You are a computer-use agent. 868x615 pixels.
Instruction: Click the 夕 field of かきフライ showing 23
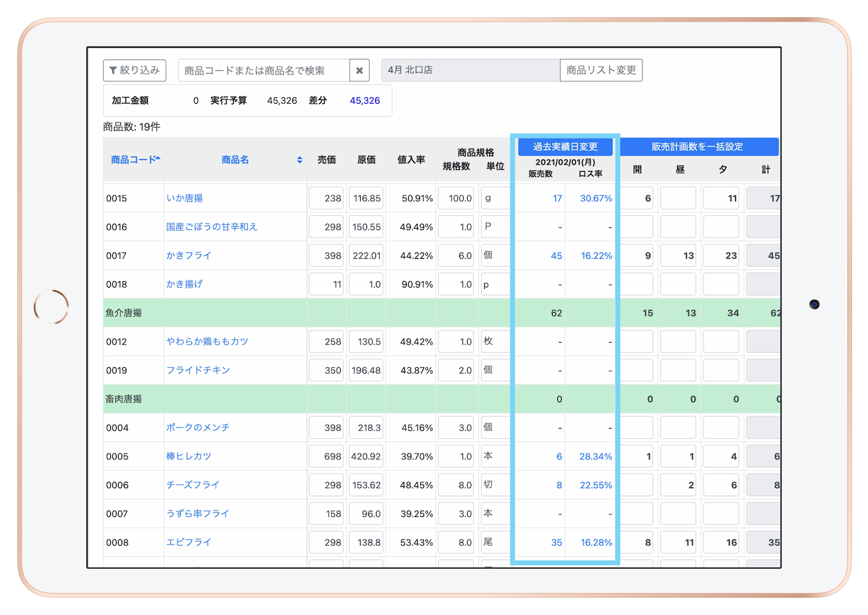click(x=721, y=256)
